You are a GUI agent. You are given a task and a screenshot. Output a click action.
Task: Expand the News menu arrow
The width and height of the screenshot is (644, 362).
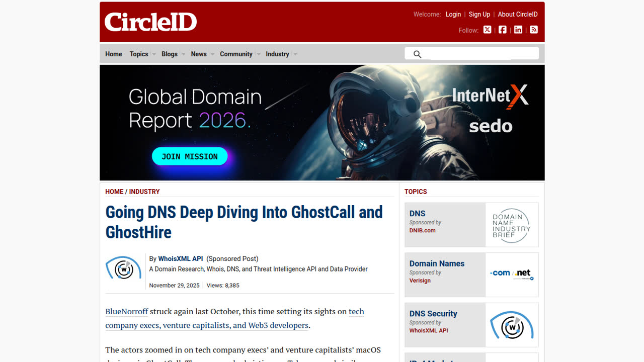[212, 54]
